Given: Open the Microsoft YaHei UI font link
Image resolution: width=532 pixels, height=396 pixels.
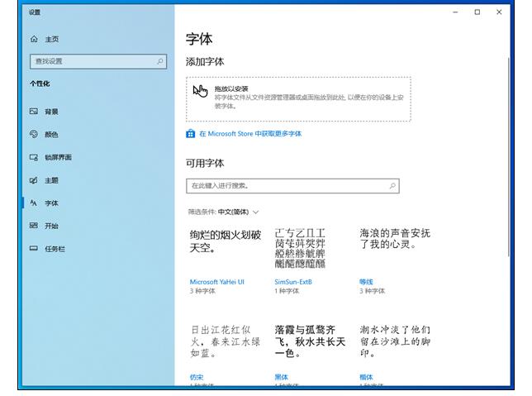Looking at the screenshot, I should (x=216, y=282).
